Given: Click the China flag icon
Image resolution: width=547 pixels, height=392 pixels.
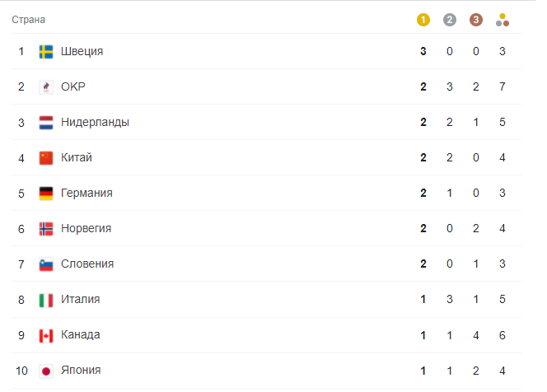Looking at the screenshot, I should 46,158.
